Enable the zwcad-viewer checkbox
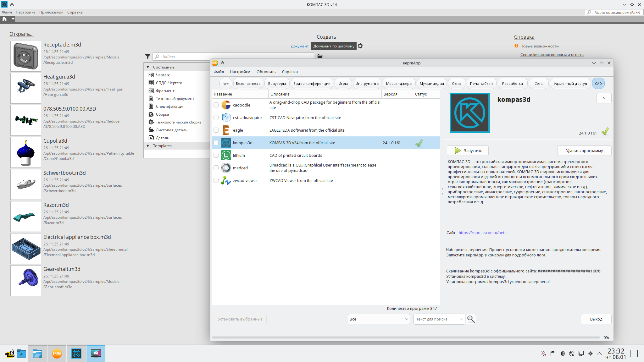Viewport: 644px width, 362px height. (x=216, y=180)
